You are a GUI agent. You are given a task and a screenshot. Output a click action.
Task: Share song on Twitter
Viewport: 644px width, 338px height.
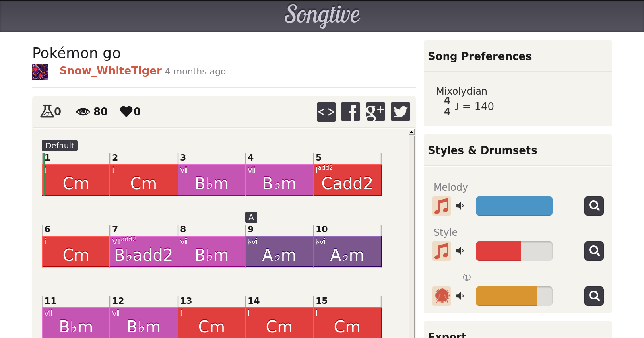click(x=400, y=111)
